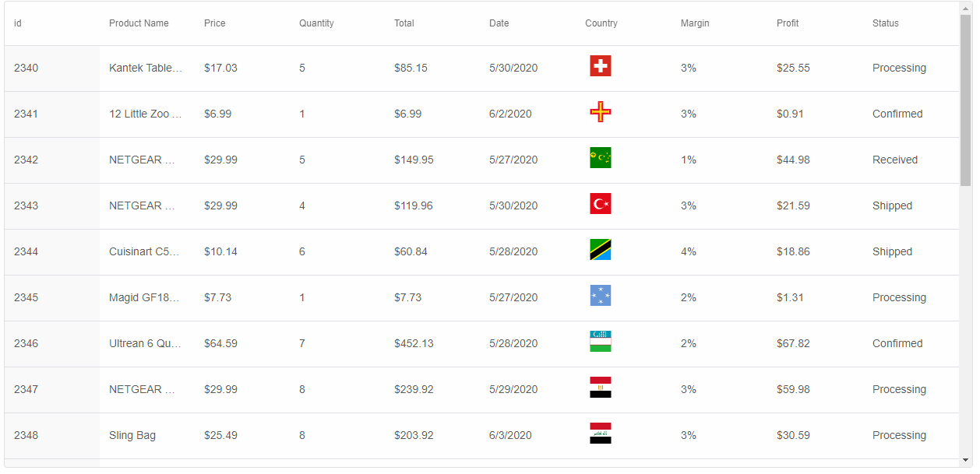Image resolution: width=980 pixels, height=474 pixels.
Task: Click the Status column header
Action: tap(885, 23)
